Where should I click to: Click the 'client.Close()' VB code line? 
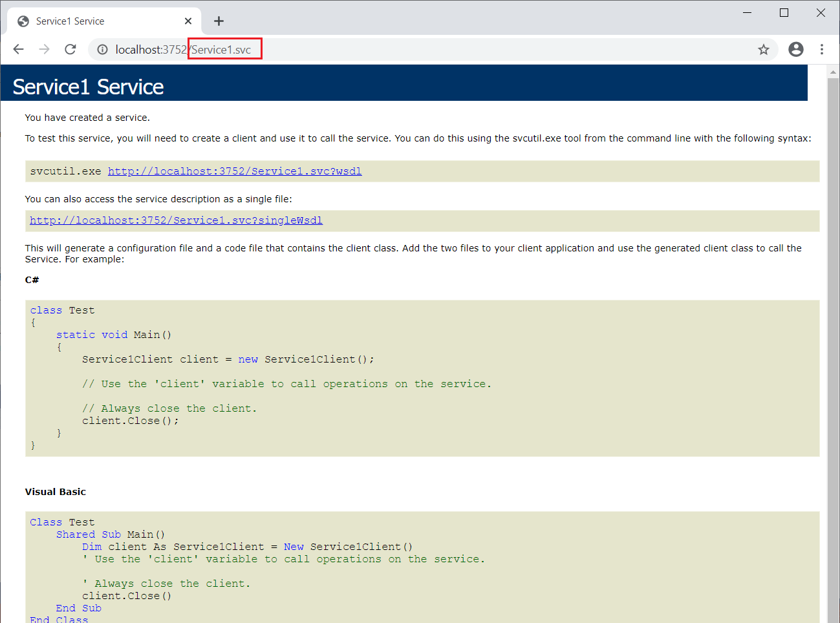(127, 596)
